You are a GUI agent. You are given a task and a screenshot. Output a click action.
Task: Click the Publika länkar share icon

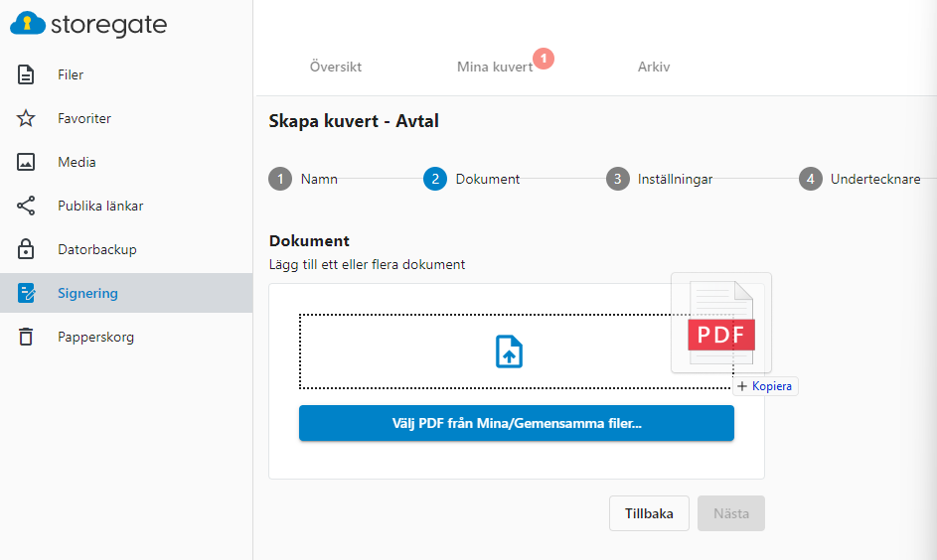26,206
